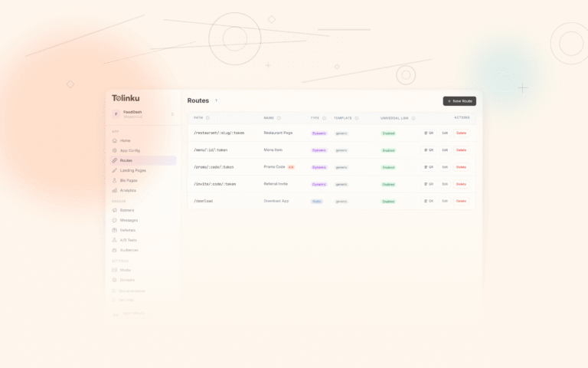Screen dimensions: 588x368
Task: Delete the Promo Code route
Action: (x=461, y=167)
